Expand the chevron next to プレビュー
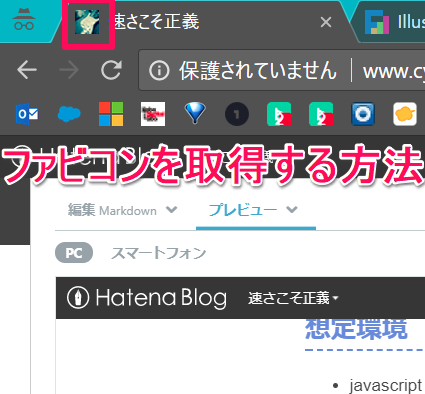The image size is (425, 394). (292, 209)
